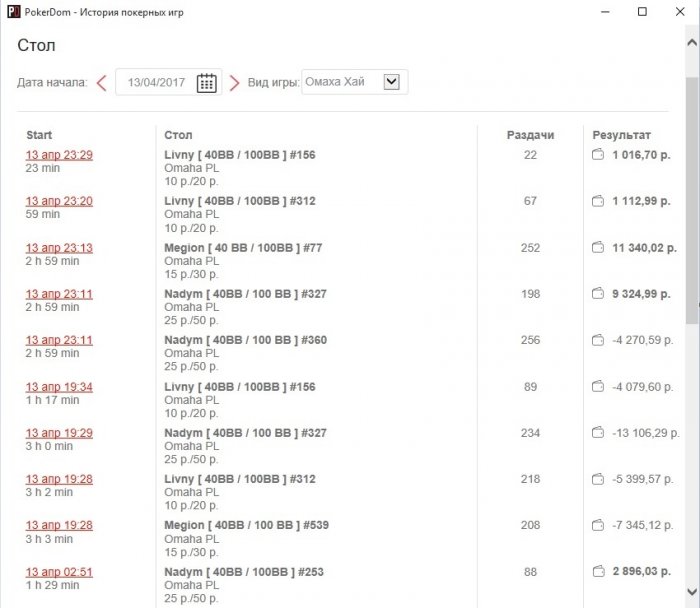Sort by the Раздачи column header
Image resolution: width=700 pixels, height=608 pixels.
tap(530, 135)
